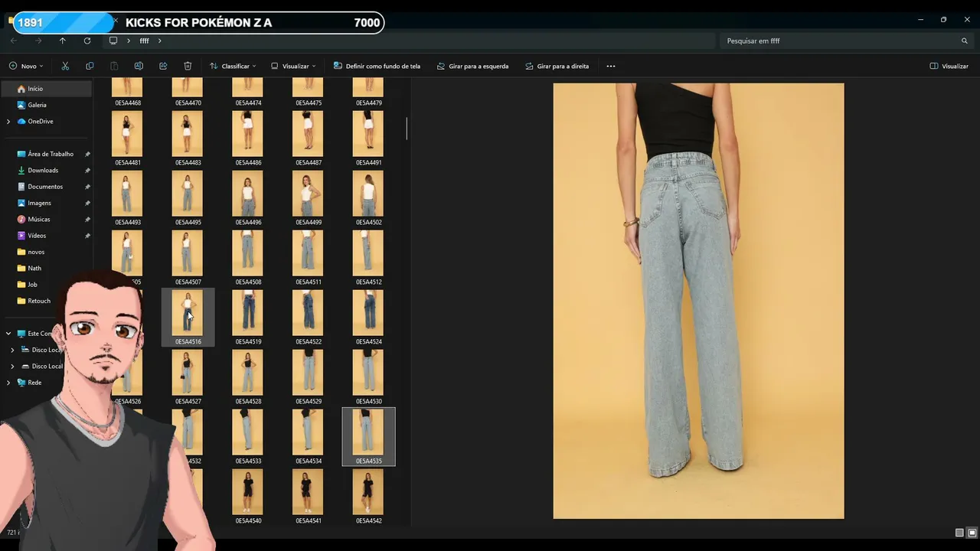Click the Rede network icon in sidebar

click(x=21, y=383)
